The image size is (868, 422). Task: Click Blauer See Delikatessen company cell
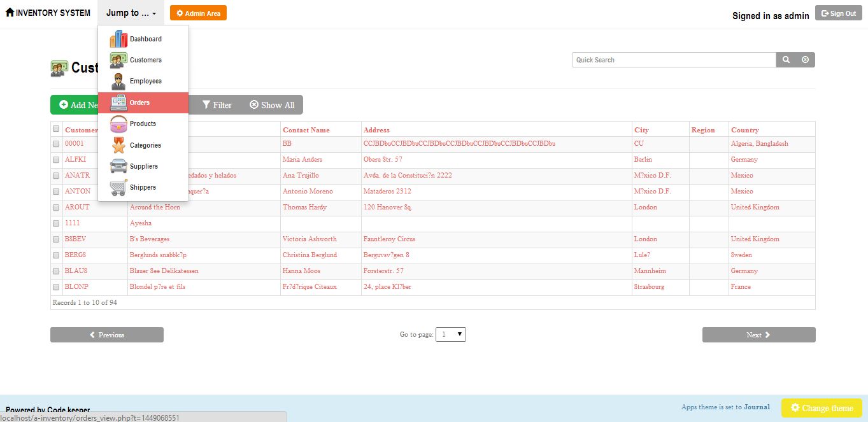(164, 271)
